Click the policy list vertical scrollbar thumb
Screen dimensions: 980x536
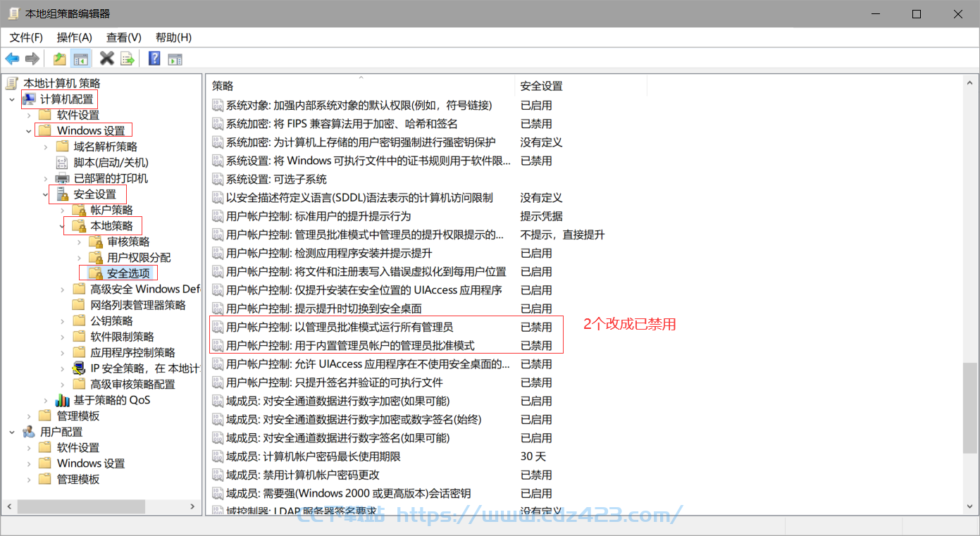(971, 406)
